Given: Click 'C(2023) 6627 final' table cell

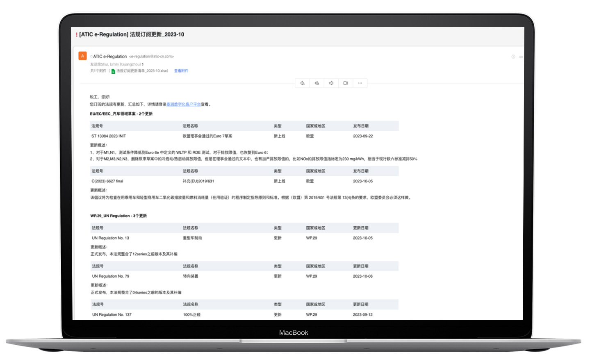Looking at the screenshot, I should pos(107,181).
